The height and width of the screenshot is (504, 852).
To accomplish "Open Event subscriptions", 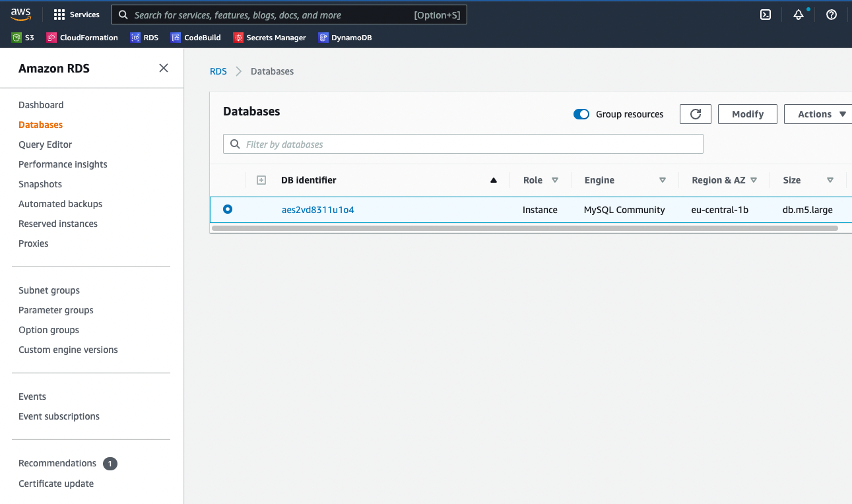I will click(59, 416).
